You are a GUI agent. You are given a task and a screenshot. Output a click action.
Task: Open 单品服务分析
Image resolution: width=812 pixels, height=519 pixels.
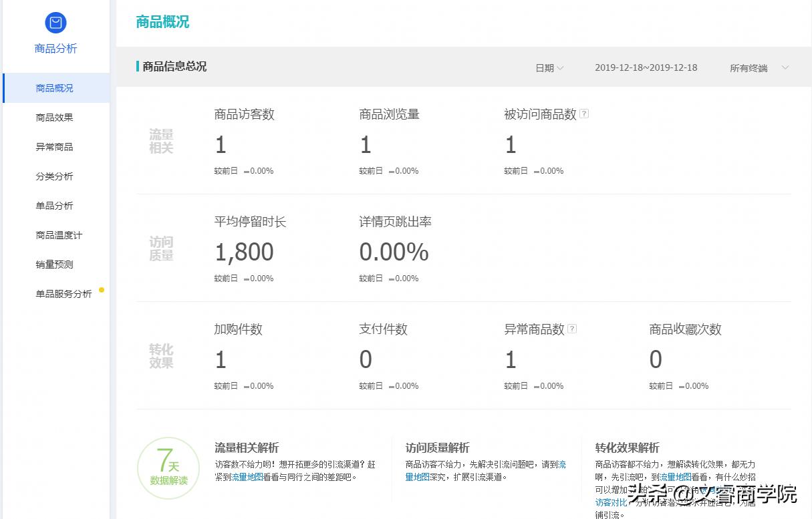point(63,293)
